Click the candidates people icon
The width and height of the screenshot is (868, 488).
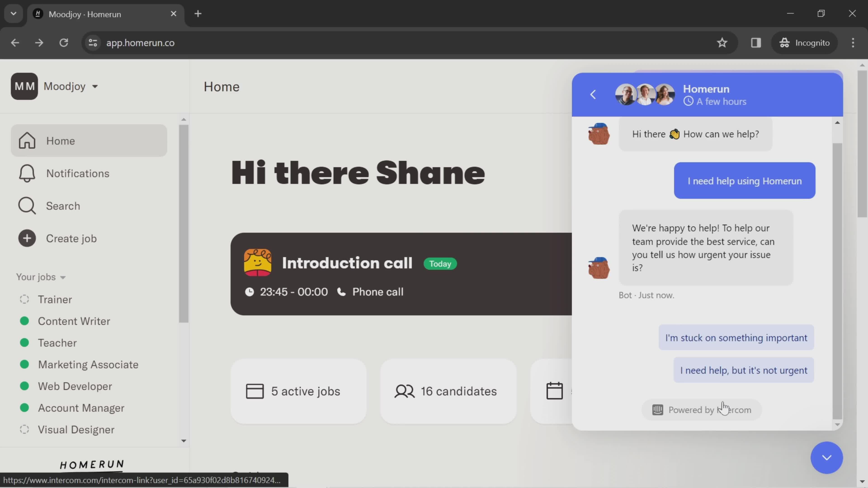tap(404, 391)
